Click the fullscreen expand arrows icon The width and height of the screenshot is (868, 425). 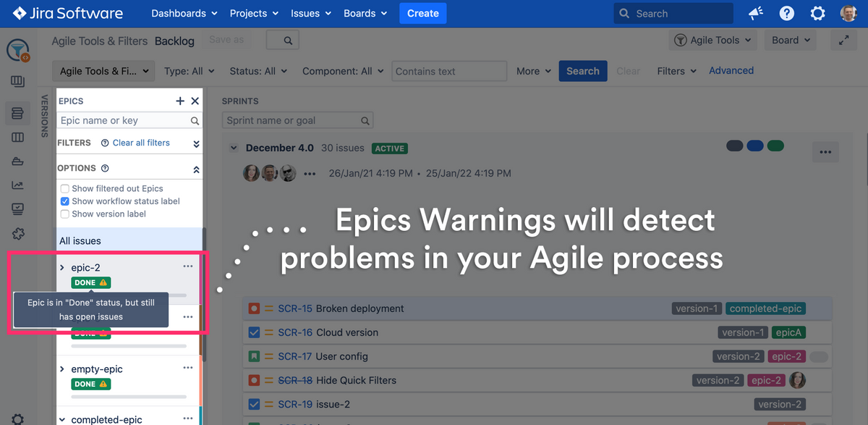point(843,41)
